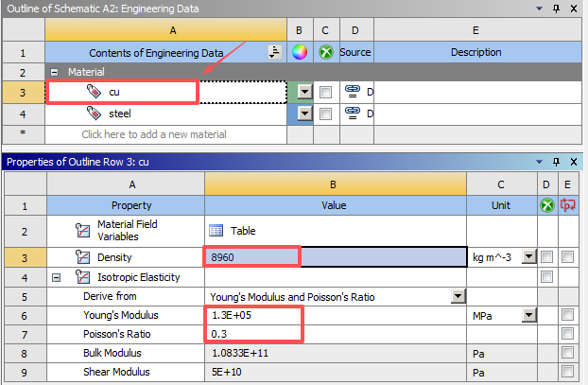This screenshot has width=588, height=385.
Task: Click column A header in Outline table
Action: (165, 30)
